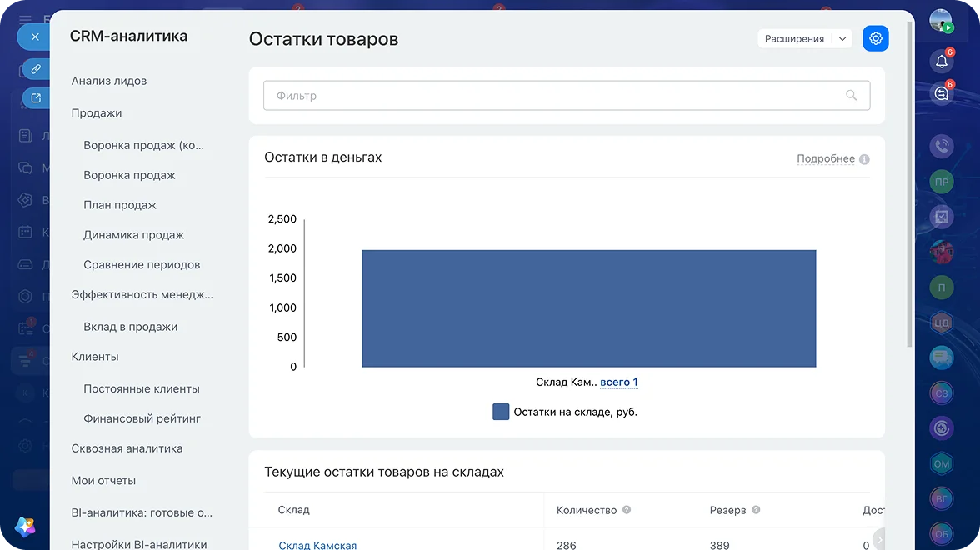Viewport: 980px width, 550px height.
Task: Close the CRM analytics slider panel
Action: coord(34,37)
